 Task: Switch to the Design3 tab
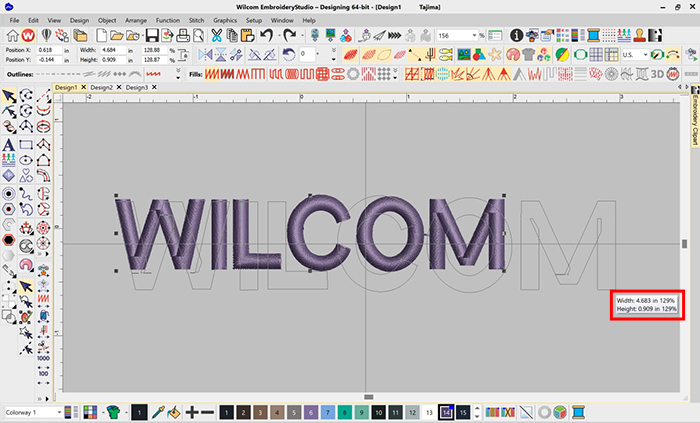point(137,87)
